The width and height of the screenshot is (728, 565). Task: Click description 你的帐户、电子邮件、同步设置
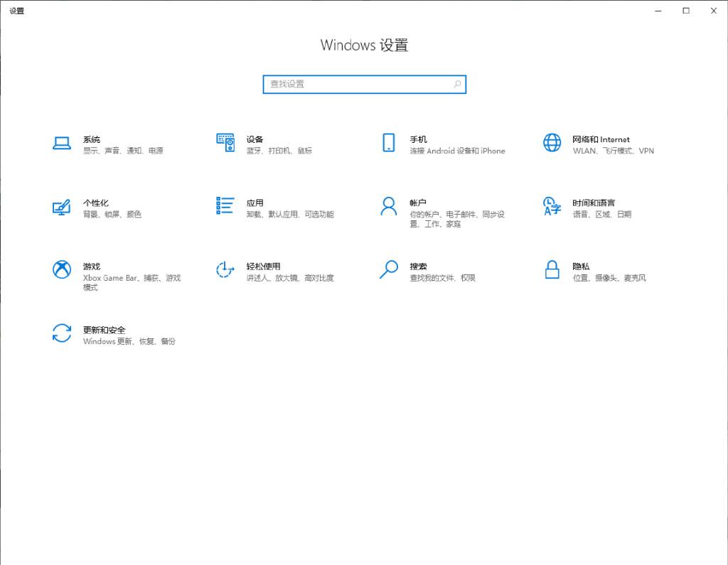click(x=457, y=219)
